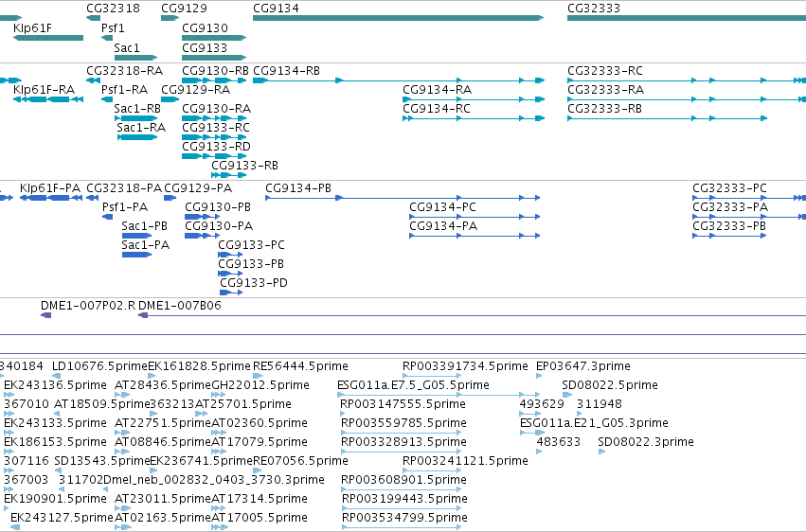Select the Sac1-RB transcript
This screenshot has width=806, height=532.
coord(135,118)
